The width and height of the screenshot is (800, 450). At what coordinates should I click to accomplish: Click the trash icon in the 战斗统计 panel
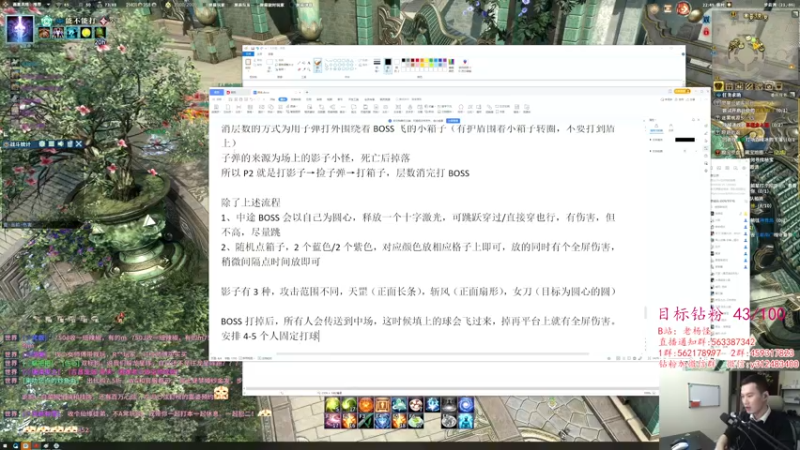point(70,144)
